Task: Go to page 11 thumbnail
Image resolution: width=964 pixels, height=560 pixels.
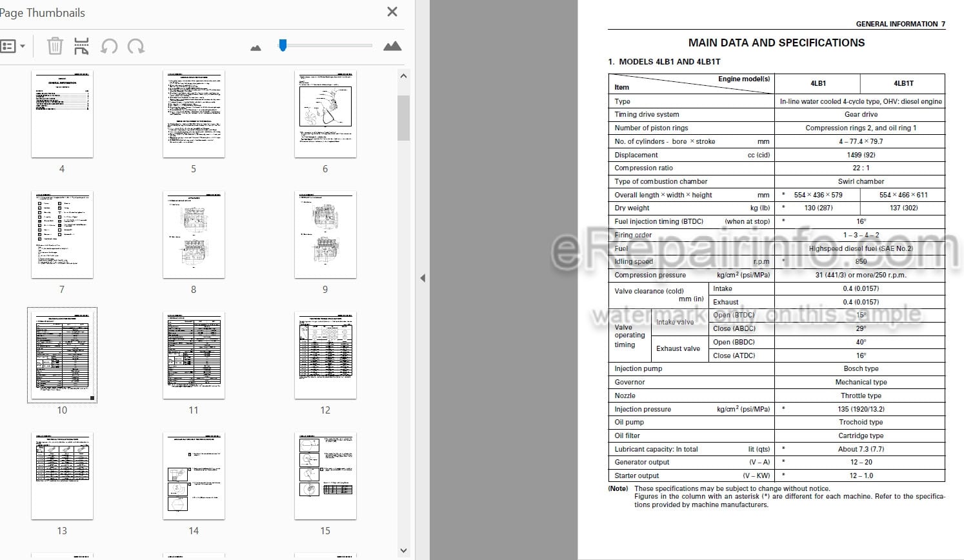Action: tap(194, 355)
